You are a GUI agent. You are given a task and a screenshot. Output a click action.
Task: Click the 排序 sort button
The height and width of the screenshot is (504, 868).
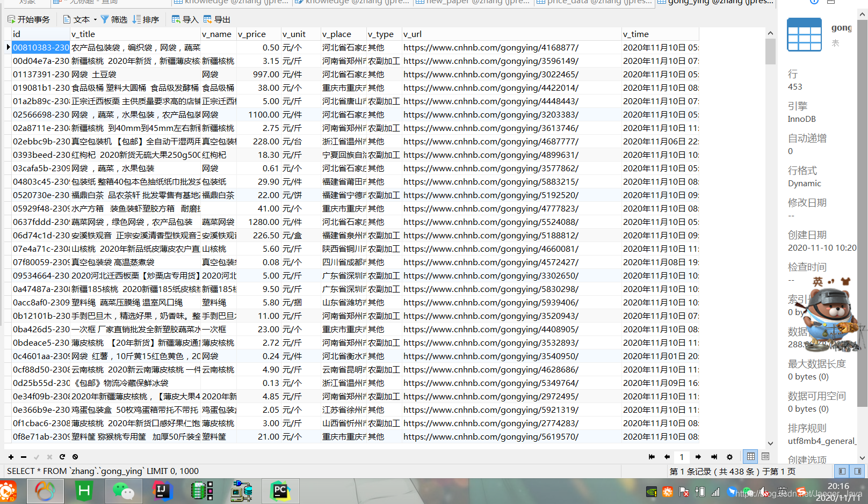click(x=146, y=19)
